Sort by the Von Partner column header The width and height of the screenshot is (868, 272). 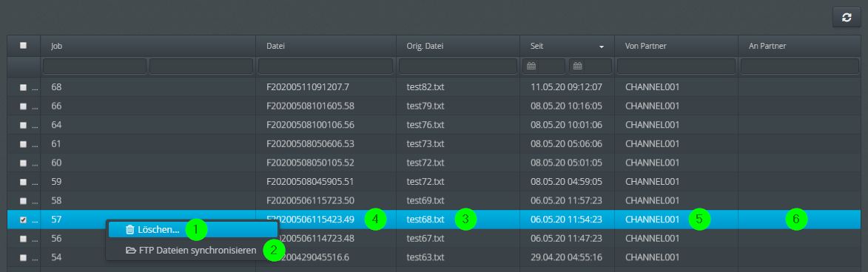(676, 47)
